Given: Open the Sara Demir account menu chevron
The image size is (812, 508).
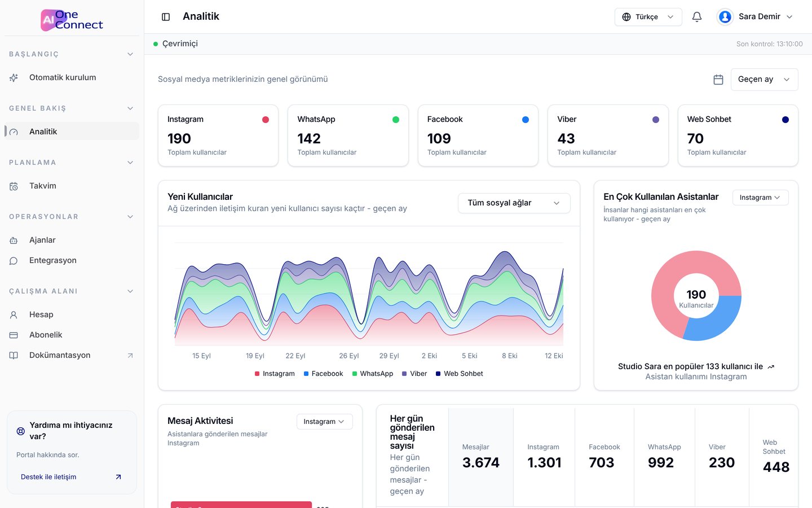Looking at the screenshot, I should pyautogui.click(x=789, y=17).
